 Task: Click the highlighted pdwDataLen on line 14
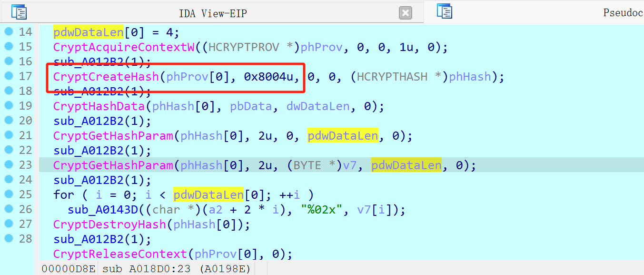click(88, 32)
